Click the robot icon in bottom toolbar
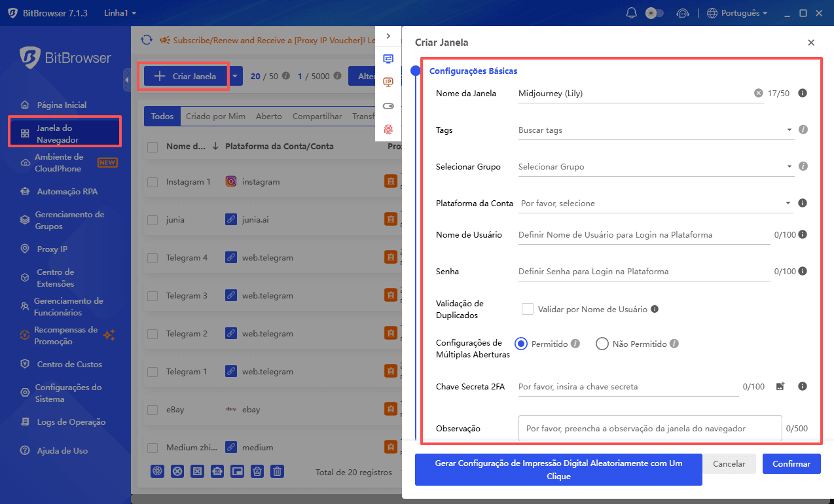Screen dimensions: 834x504 tap(217, 471)
